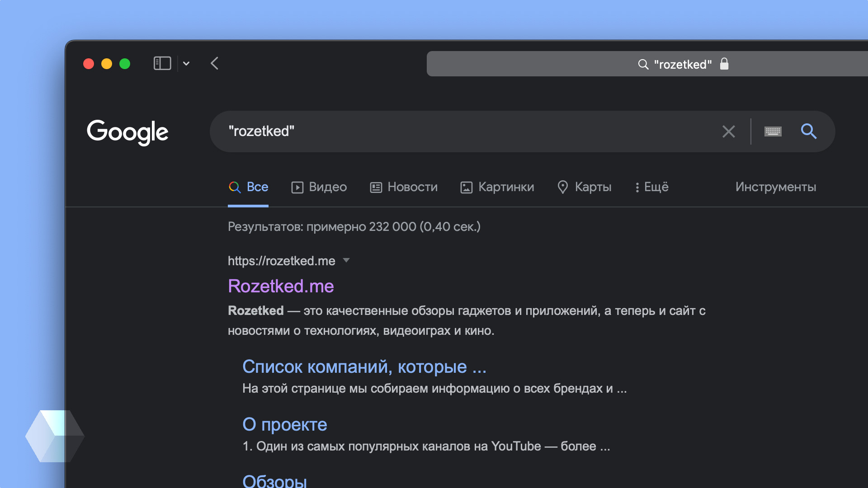Open the Rozetked.me result title
868x488 pixels.
281,286
